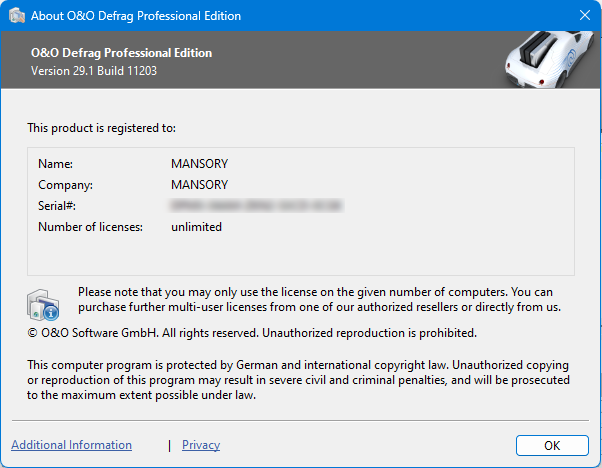Screen dimensions: 602x468
Task: Click the O&O Software GmbH copyright line
Action: click(x=252, y=332)
